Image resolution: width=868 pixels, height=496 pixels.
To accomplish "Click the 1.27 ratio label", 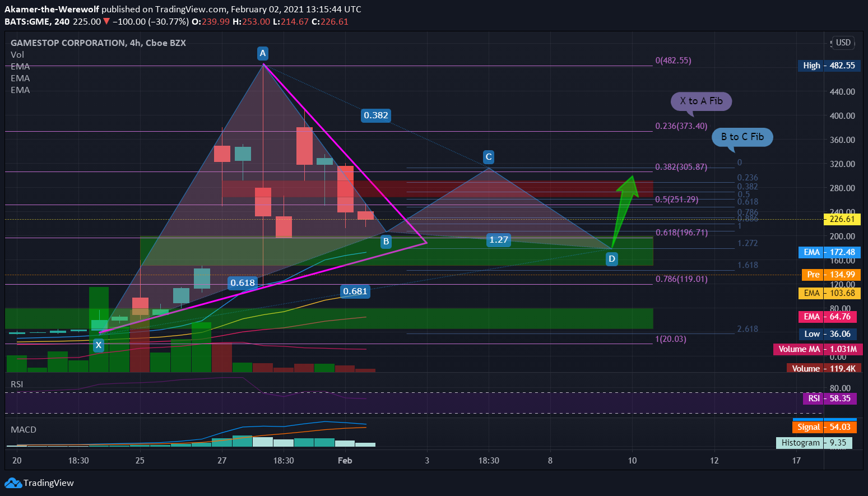I will 499,240.
